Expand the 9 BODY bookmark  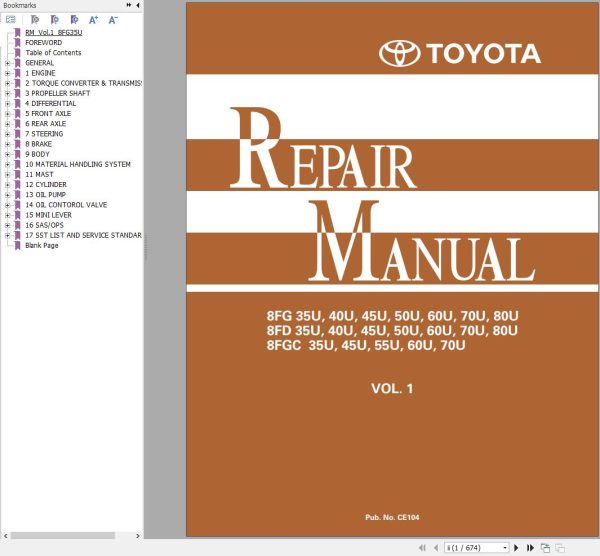[x=7, y=154]
